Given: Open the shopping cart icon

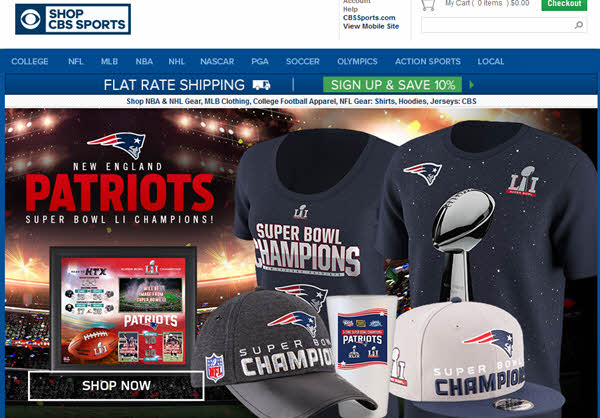Looking at the screenshot, I should pos(428,5).
